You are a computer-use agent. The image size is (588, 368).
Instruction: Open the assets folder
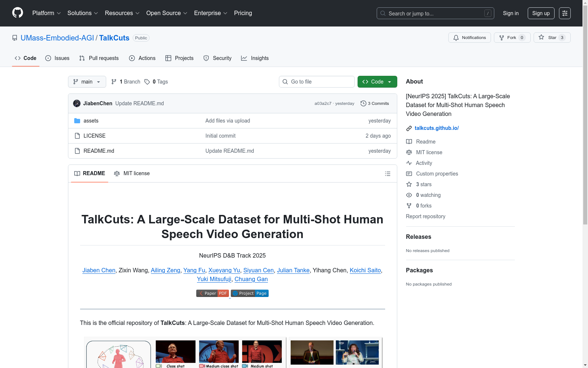91,121
